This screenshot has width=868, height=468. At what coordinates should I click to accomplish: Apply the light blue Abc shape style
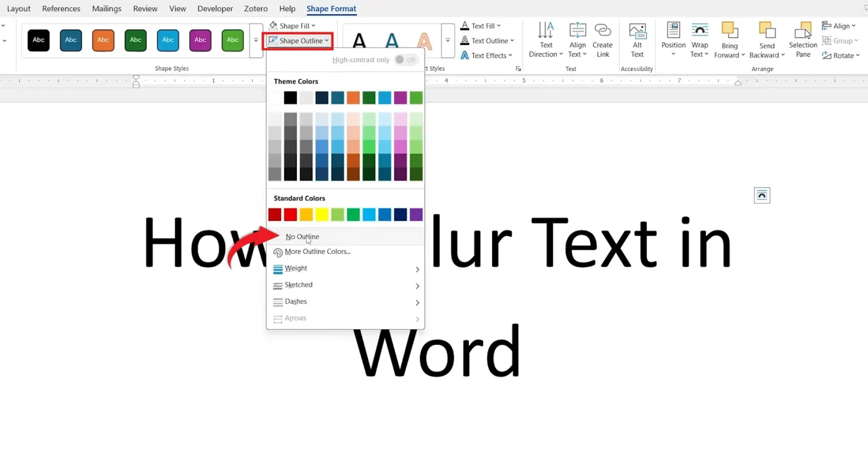(x=168, y=40)
